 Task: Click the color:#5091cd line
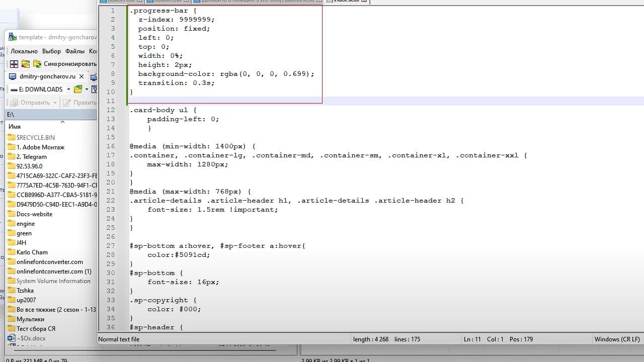tap(179, 255)
